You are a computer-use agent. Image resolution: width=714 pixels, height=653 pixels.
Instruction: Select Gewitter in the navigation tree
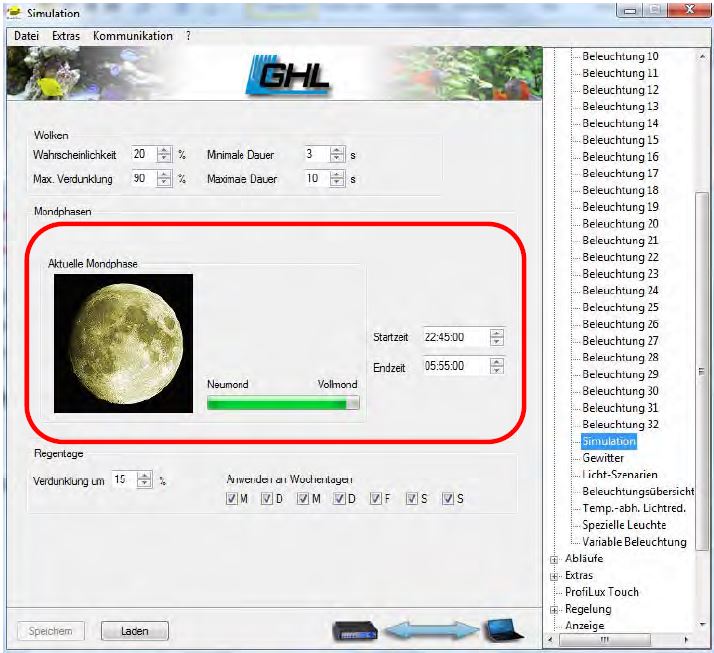click(603, 458)
